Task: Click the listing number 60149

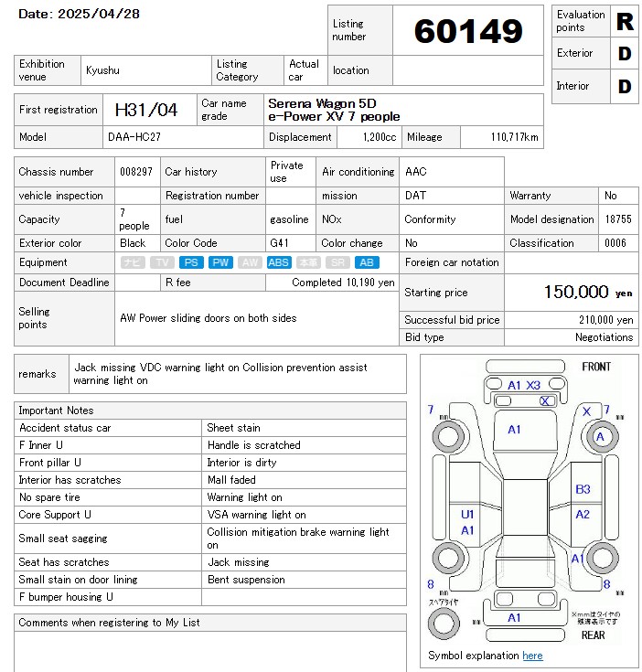Action: click(x=468, y=31)
